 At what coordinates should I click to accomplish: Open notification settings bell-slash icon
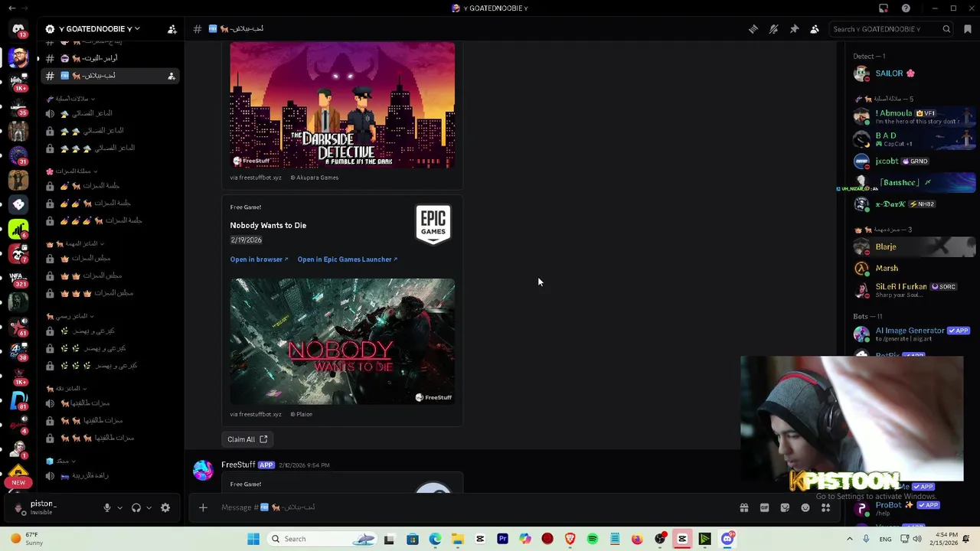click(x=774, y=29)
